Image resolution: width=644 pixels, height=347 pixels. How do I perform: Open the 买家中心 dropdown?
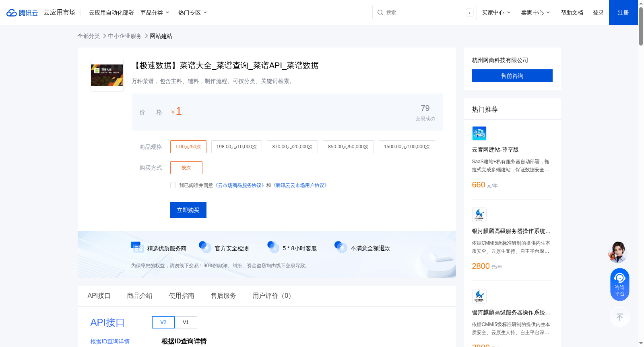pyautogui.click(x=496, y=12)
